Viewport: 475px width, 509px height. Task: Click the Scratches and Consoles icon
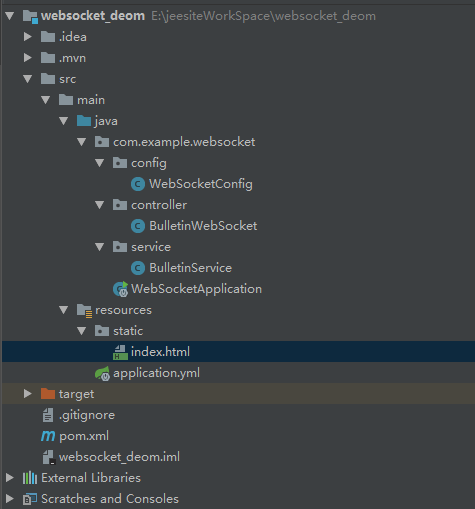[30, 499]
